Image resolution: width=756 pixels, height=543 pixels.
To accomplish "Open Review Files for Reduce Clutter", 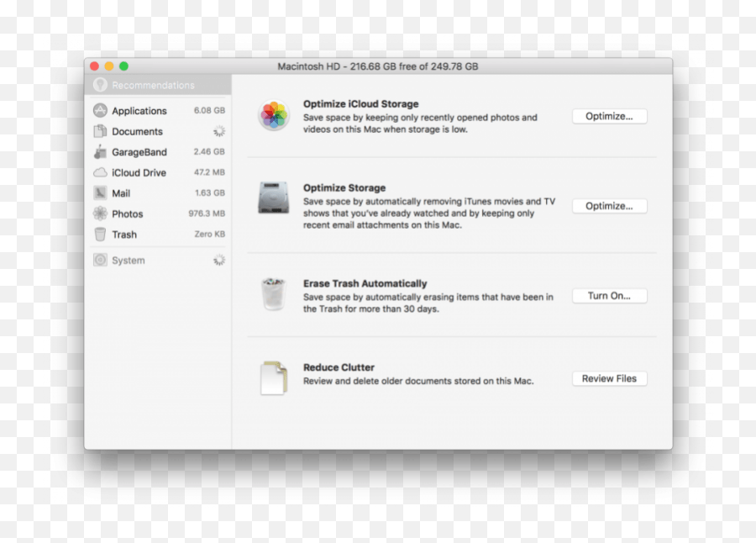I will click(609, 378).
